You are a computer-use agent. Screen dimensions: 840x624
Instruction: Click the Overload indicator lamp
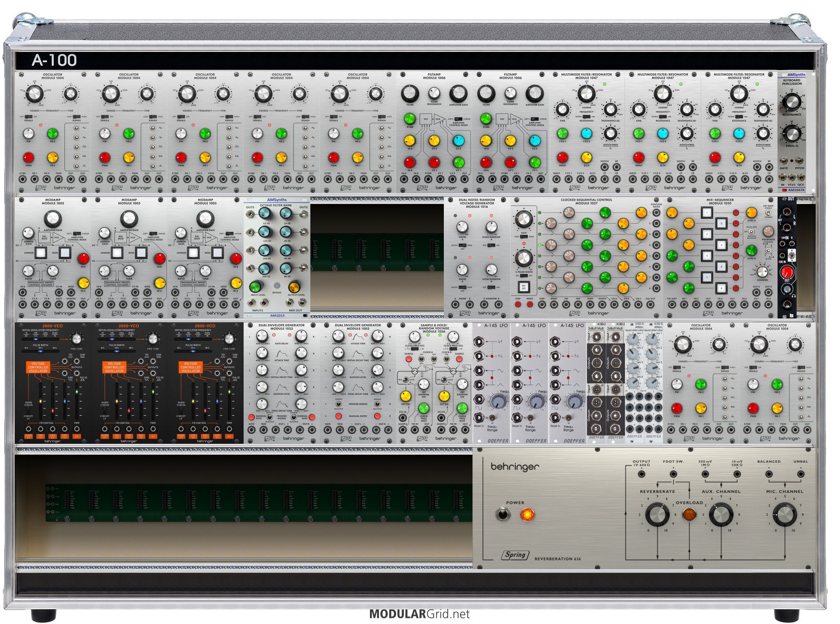pyautogui.click(x=689, y=514)
